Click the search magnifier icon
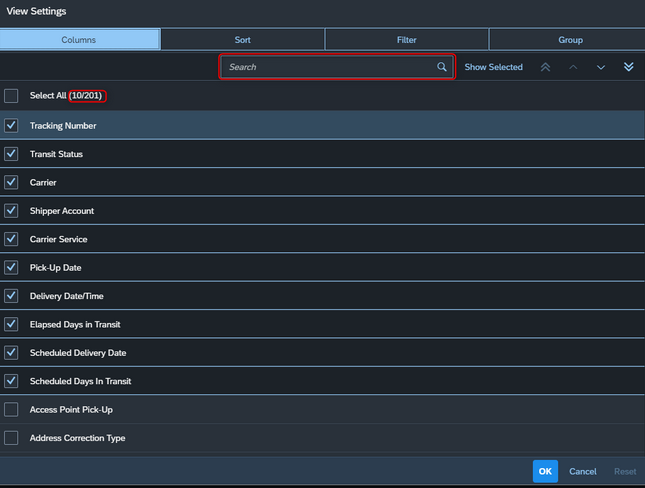Screen dimensions: 645x488 coord(442,67)
